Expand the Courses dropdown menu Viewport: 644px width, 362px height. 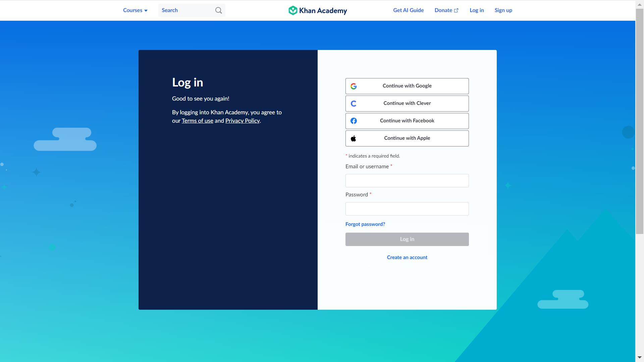pyautogui.click(x=135, y=10)
